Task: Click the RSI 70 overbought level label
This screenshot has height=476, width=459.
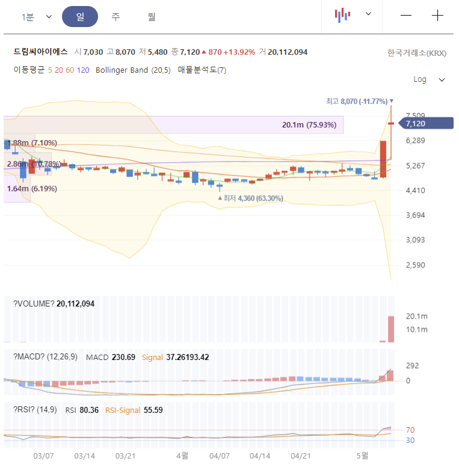Action: [x=410, y=430]
